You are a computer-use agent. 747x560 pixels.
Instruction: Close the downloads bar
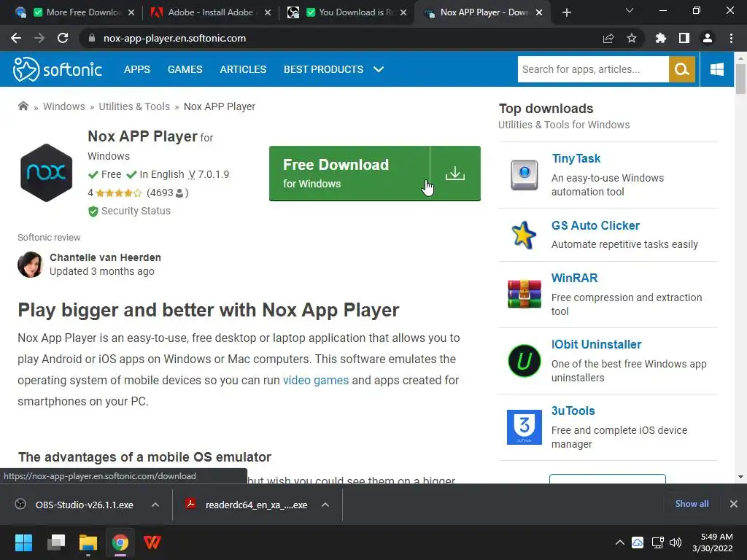pos(734,504)
